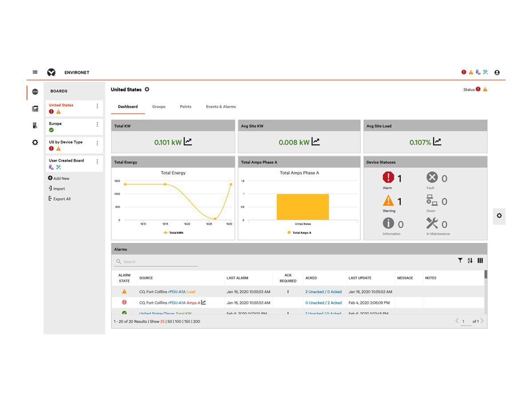Image resolution: width=532 pixels, height=399 pixels.
Task: View the red alarm status icon in the header
Action: pos(463,72)
